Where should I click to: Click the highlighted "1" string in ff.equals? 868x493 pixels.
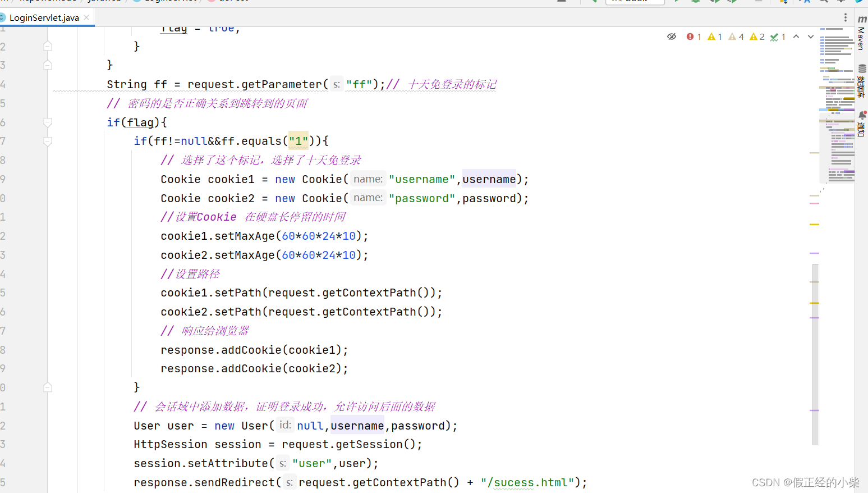tap(298, 141)
